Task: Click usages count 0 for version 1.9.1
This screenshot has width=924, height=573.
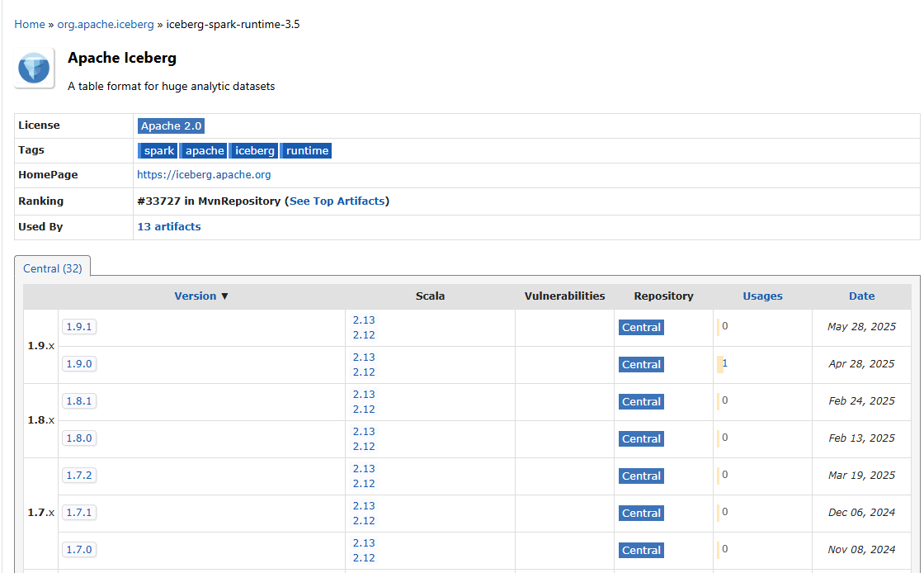Action: click(725, 326)
